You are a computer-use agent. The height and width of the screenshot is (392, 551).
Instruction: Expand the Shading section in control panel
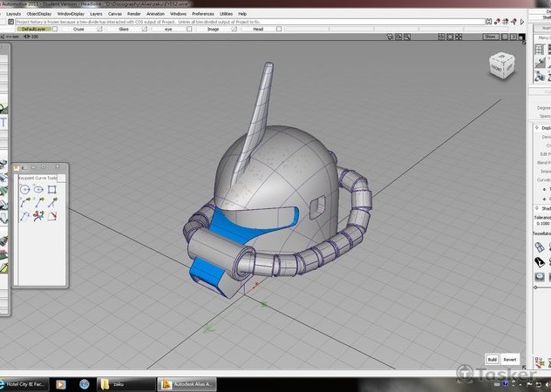535,209
